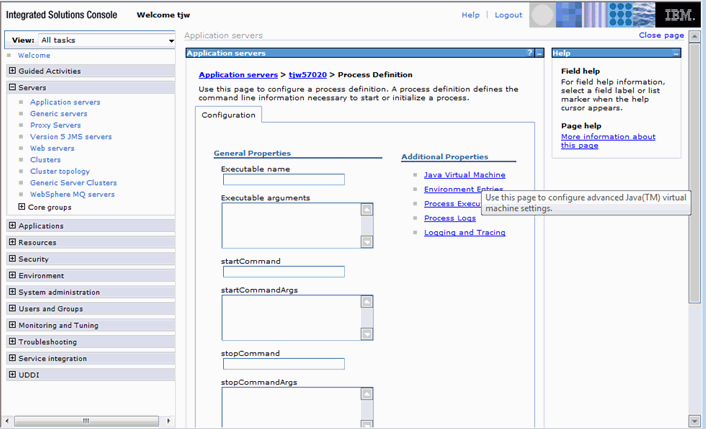This screenshot has height=429, width=706.
Task: Select the Configuration tab
Action: [x=228, y=115]
